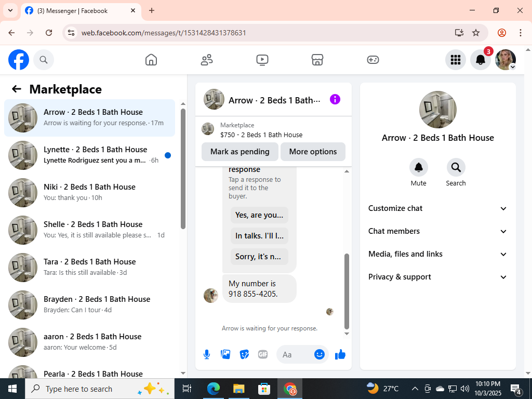Expand Media, files and links section
Image resolution: width=532 pixels, height=399 pixels.
point(437,254)
